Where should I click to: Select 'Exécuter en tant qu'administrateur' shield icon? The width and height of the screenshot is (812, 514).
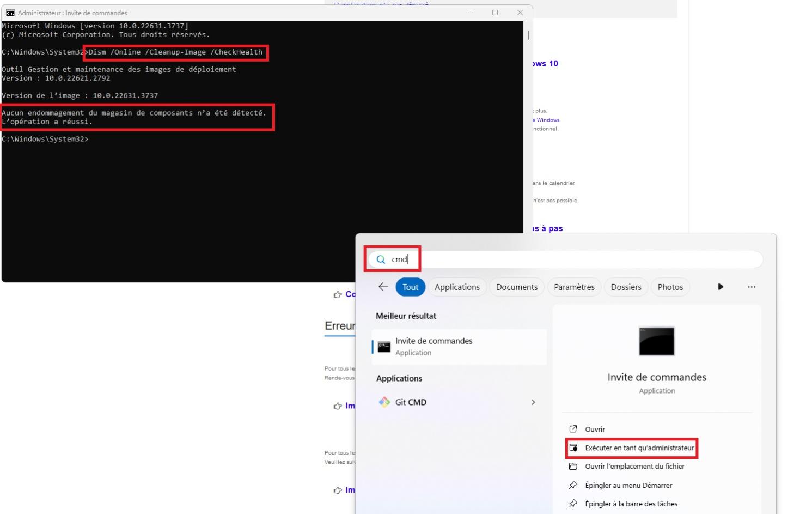point(575,448)
